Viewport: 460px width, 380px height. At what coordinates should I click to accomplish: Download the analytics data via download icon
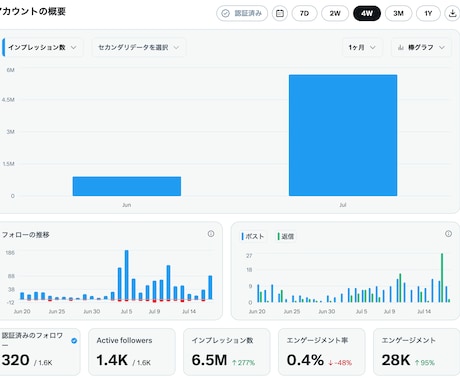pyautogui.click(x=452, y=13)
